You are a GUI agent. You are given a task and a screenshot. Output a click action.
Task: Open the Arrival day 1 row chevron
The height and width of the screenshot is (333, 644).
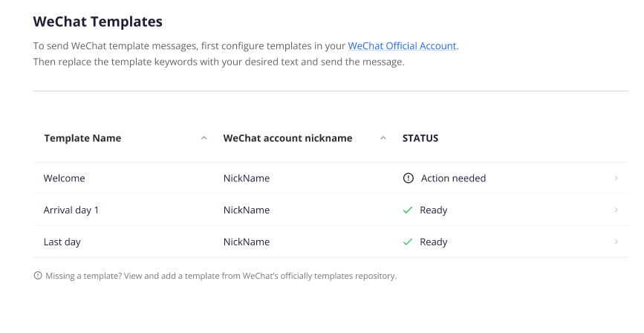(616, 210)
